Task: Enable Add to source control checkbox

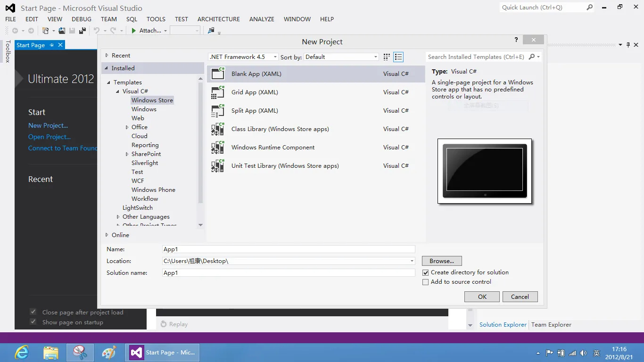Action: tap(426, 282)
